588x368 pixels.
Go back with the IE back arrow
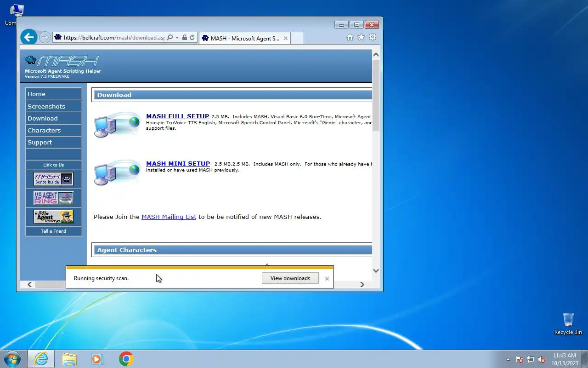click(28, 37)
